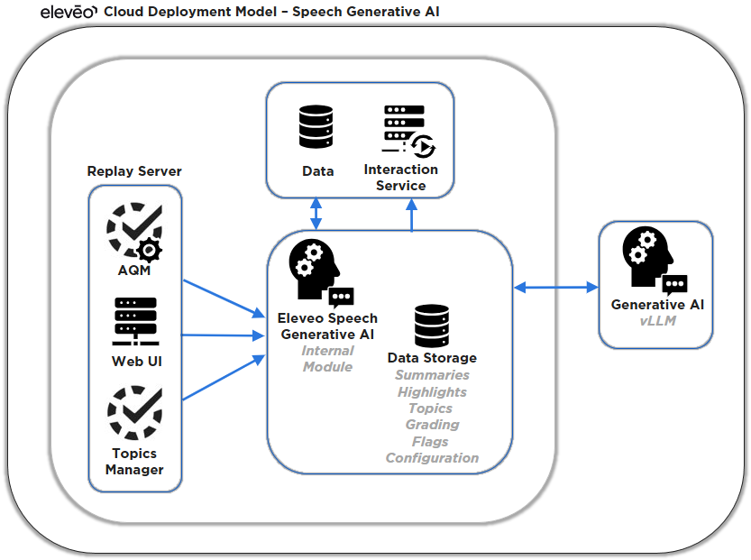Click the vLLM Generative AI head icon
The width and height of the screenshot is (751, 560).
654,261
